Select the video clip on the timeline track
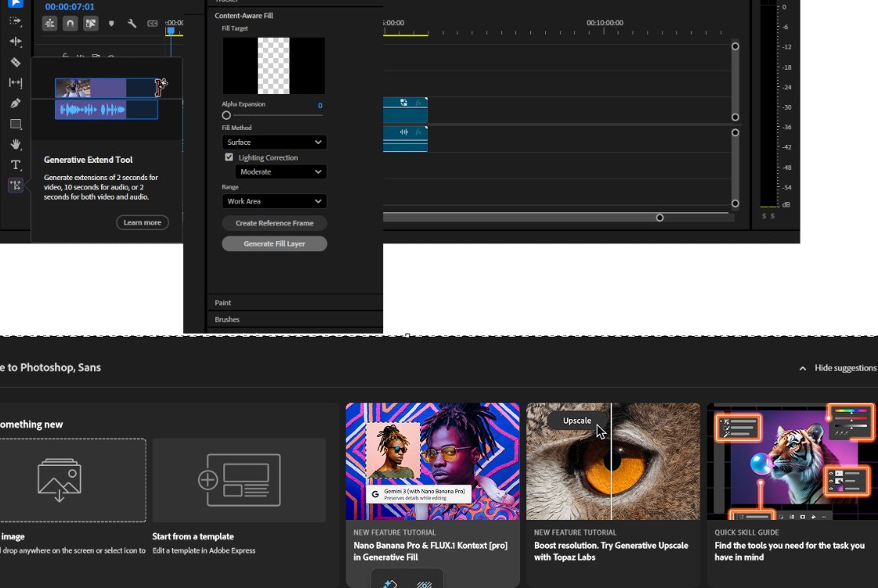The width and height of the screenshot is (878, 588). (406, 110)
